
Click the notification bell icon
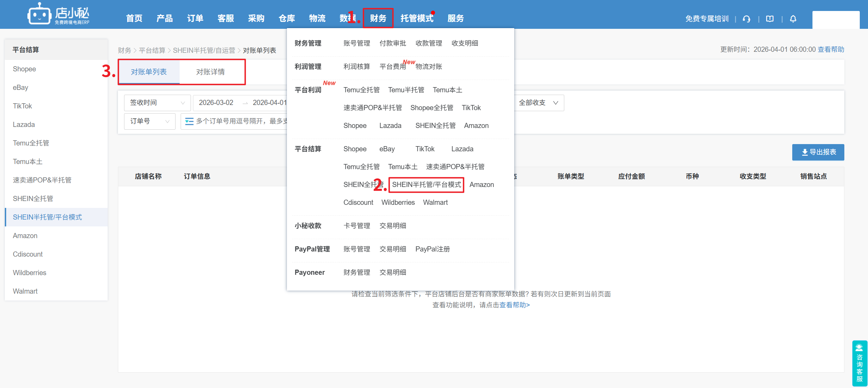coord(793,19)
